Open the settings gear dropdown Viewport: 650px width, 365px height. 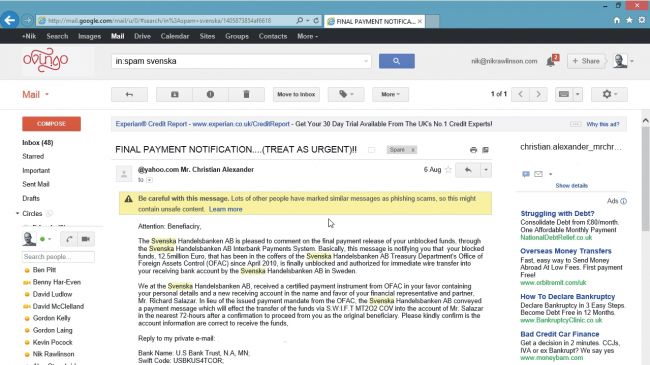coord(609,95)
